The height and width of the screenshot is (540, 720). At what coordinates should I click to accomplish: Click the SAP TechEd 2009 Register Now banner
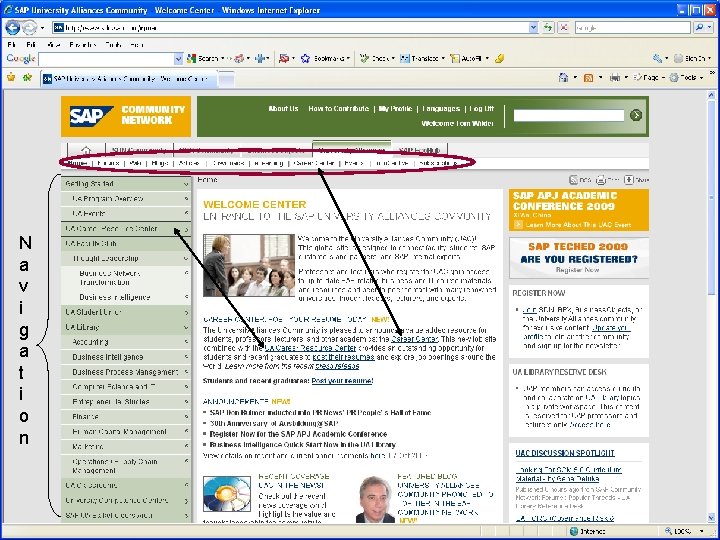pos(579,258)
